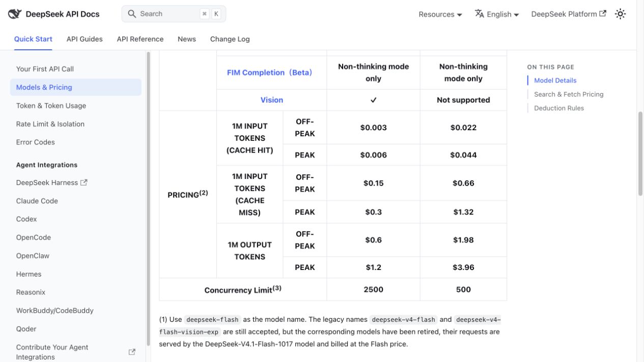Open the DeepSeek Platform link

coord(569,14)
